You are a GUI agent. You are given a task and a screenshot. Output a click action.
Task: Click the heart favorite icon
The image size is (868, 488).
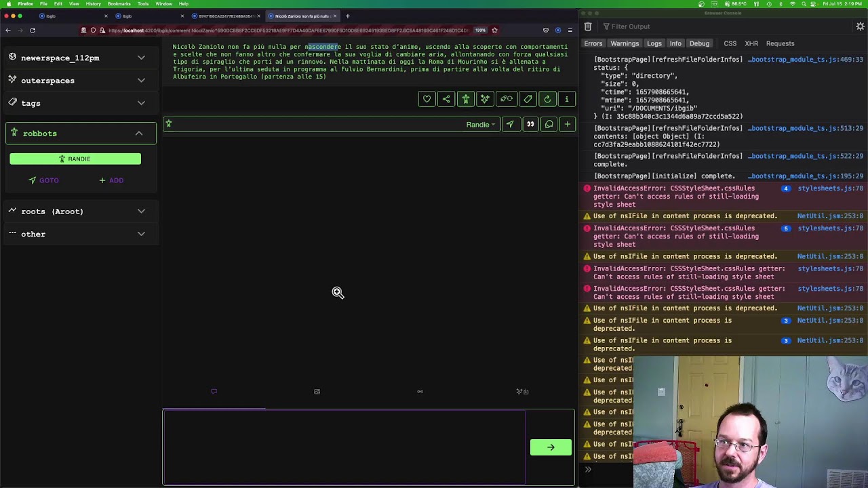[427, 99]
